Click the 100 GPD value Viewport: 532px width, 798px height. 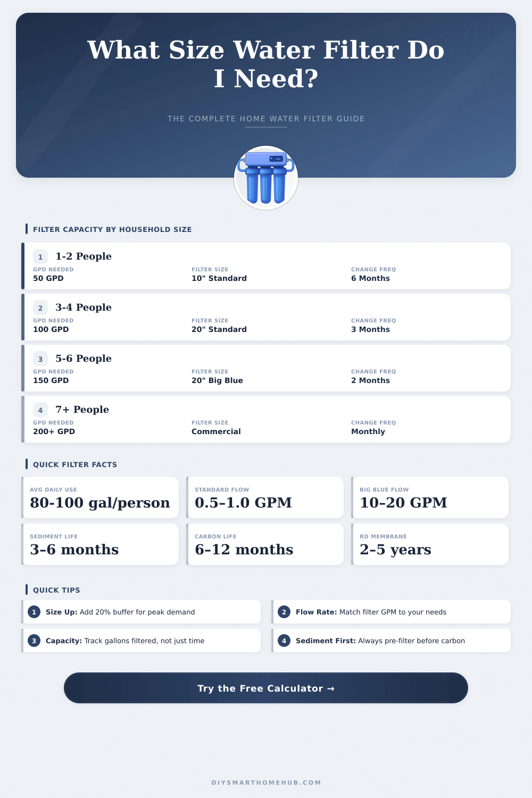pyautogui.click(x=51, y=329)
